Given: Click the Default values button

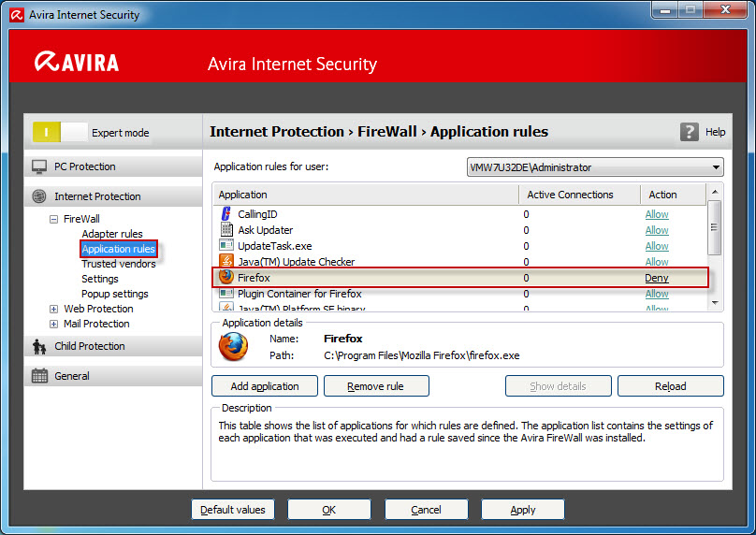Looking at the screenshot, I should [x=233, y=510].
